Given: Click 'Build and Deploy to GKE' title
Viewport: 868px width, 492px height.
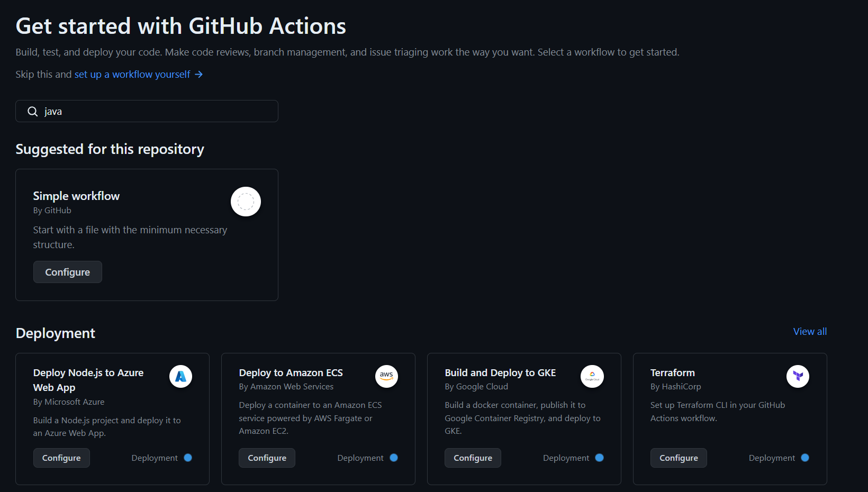Looking at the screenshot, I should tap(501, 373).
